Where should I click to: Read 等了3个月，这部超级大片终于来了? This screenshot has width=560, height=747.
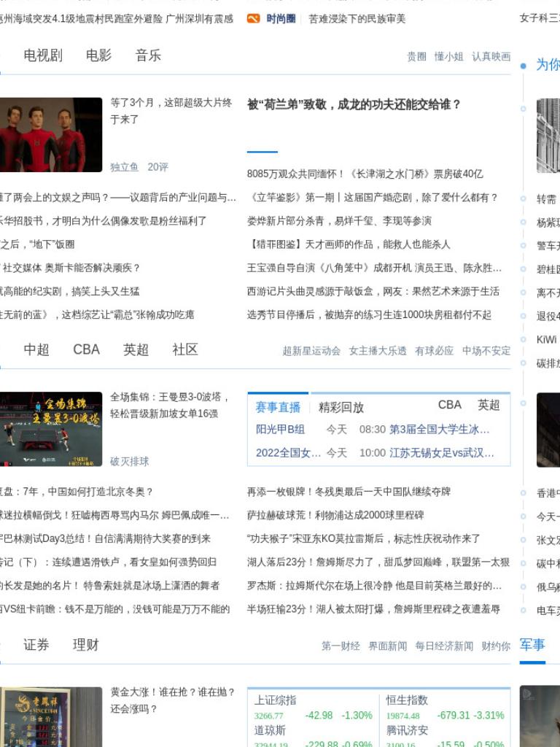click(171, 111)
